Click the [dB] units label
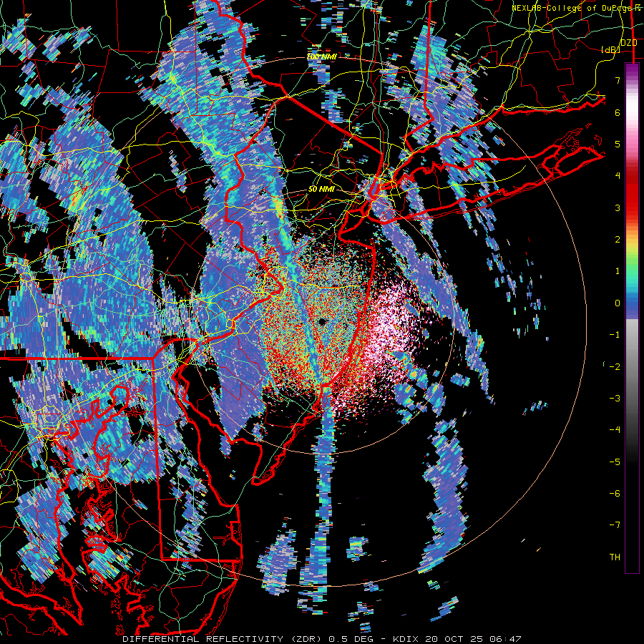644x644 pixels. pos(610,49)
